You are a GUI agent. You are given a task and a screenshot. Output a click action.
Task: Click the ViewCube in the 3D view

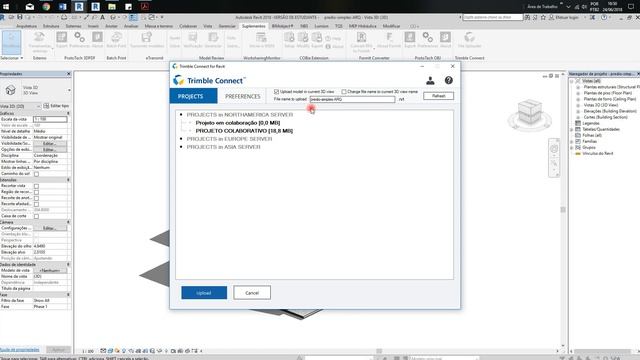click(x=529, y=113)
